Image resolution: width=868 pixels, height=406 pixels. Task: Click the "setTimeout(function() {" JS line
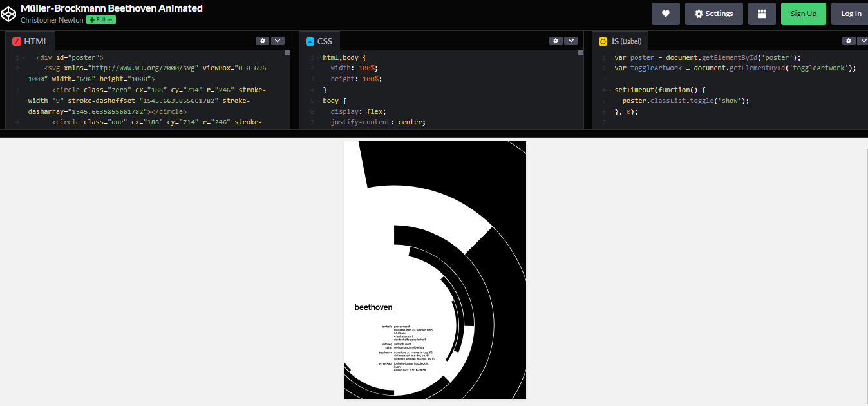point(660,90)
